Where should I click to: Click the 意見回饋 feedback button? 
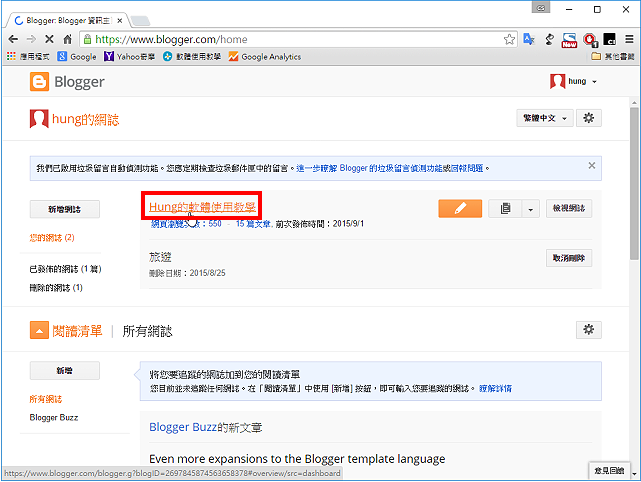pos(609,471)
